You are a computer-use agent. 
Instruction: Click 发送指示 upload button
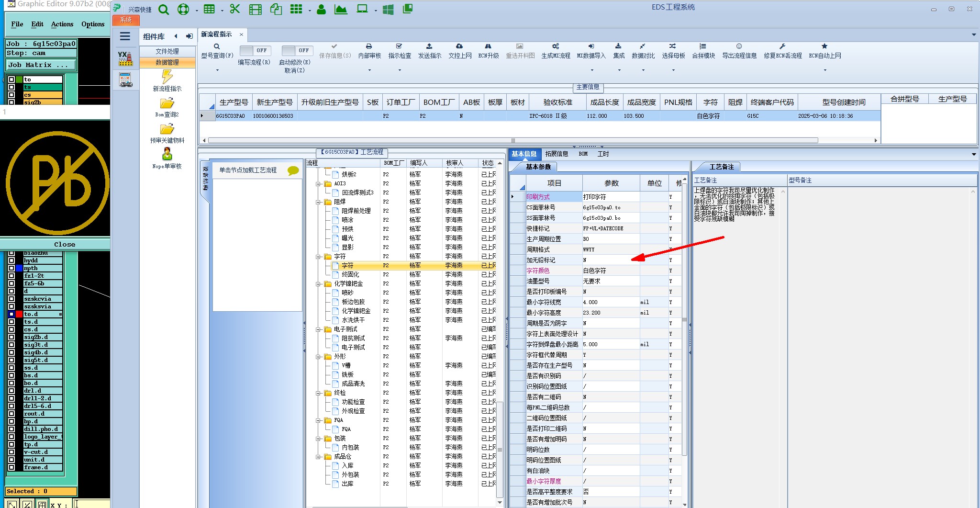430,51
